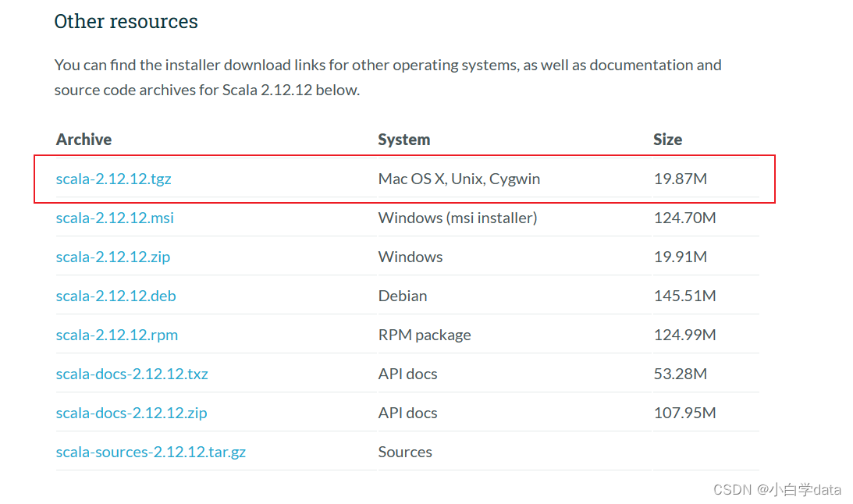Open the scala-docs-2.12.12.txz API docs link
The image size is (853, 504).
point(131,374)
